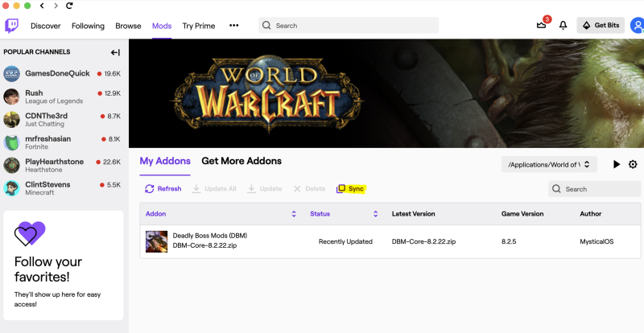Screen dimensions: 644x333
Task: Open the Browse page
Action: point(128,26)
